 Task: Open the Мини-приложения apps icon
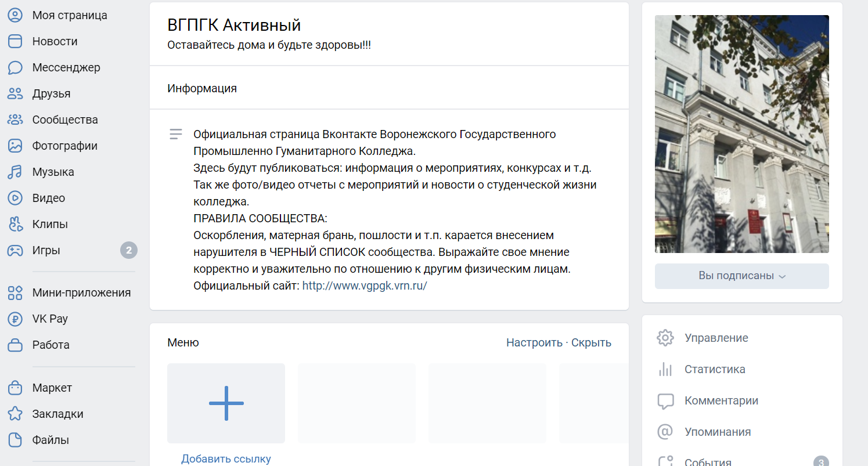[x=15, y=292]
